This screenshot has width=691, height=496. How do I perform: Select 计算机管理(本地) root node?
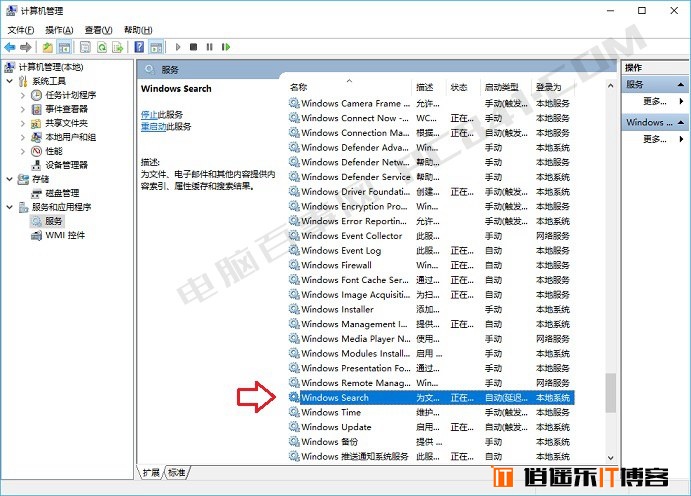tap(51, 67)
